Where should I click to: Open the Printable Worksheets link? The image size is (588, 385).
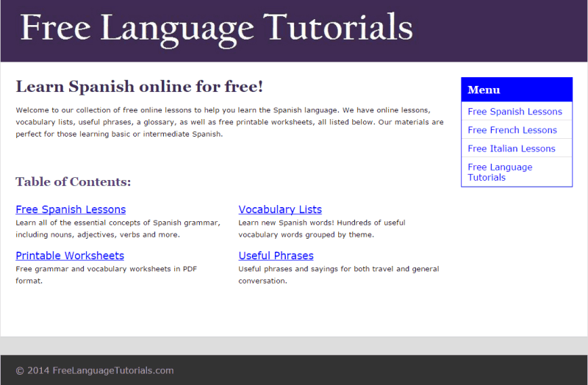click(x=70, y=256)
